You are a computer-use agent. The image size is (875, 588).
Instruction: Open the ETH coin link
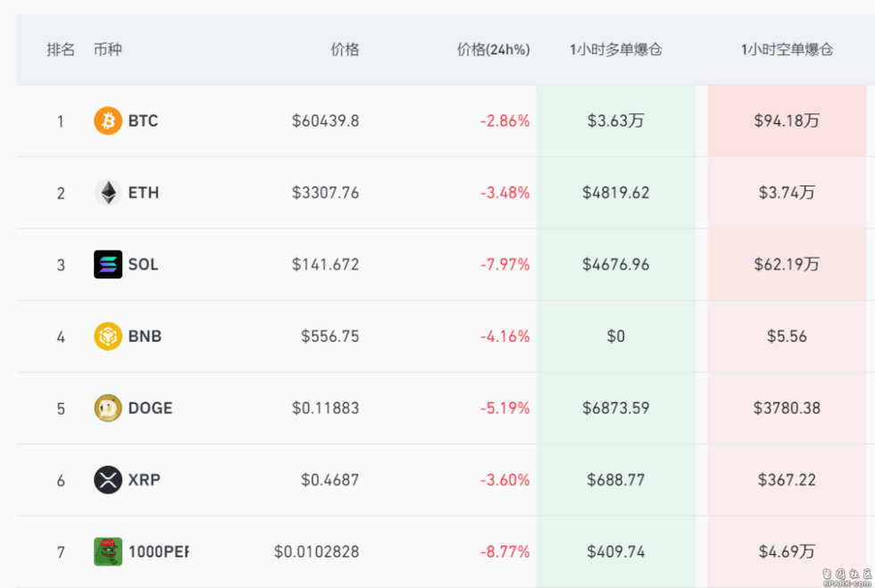coord(144,193)
